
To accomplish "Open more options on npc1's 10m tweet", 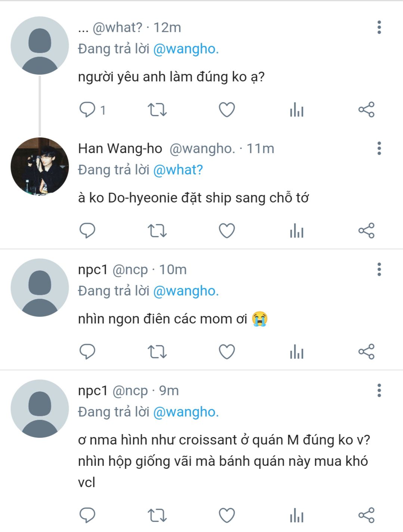I will [379, 269].
